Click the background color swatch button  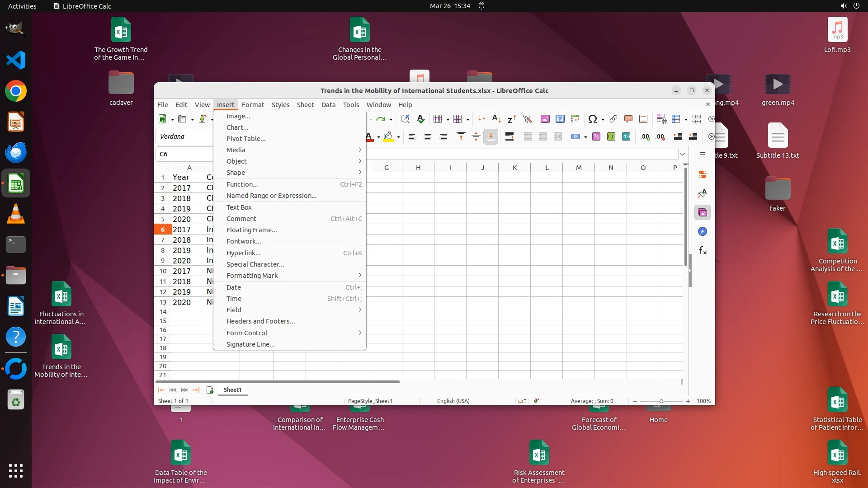tap(388, 136)
